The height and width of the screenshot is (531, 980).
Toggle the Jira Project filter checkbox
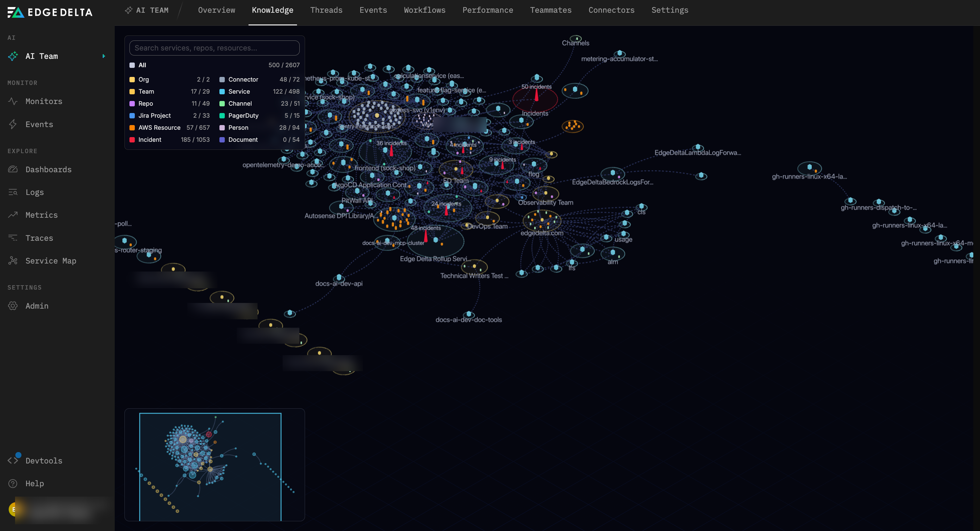132,116
